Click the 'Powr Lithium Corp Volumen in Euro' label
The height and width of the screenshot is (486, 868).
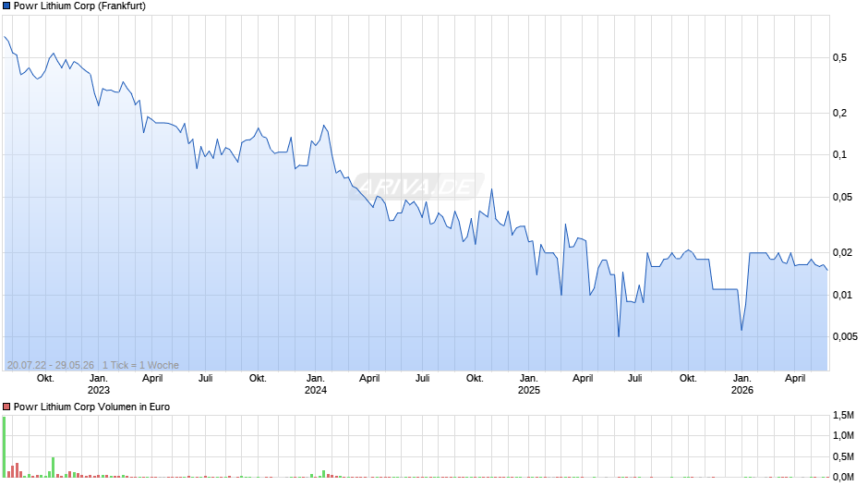[91, 407]
